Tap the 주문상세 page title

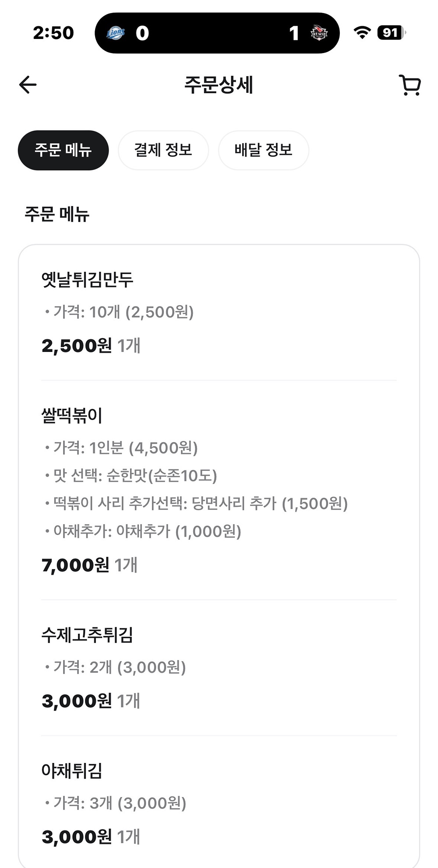point(219,85)
